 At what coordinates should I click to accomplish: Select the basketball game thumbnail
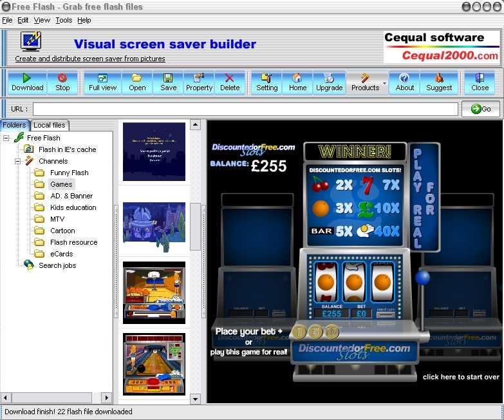[154, 292]
